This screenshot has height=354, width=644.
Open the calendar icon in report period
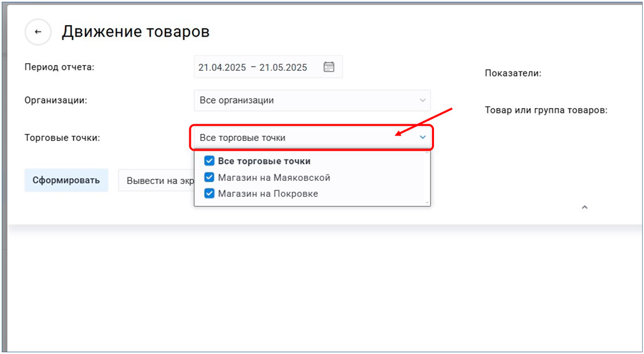[x=328, y=67]
